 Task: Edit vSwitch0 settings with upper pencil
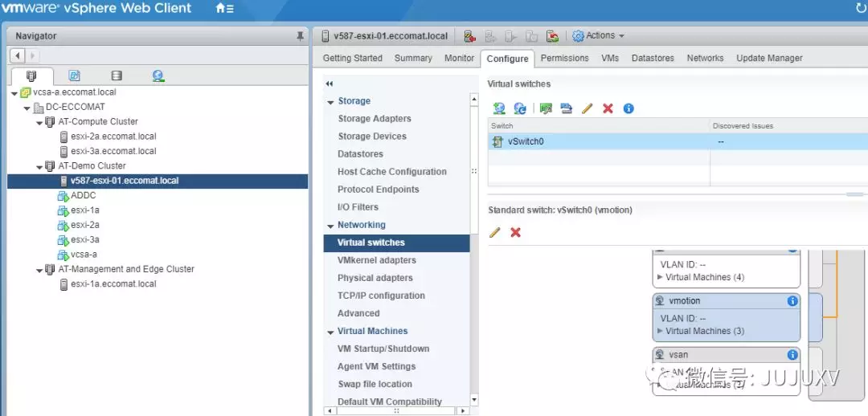tap(587, 108)
